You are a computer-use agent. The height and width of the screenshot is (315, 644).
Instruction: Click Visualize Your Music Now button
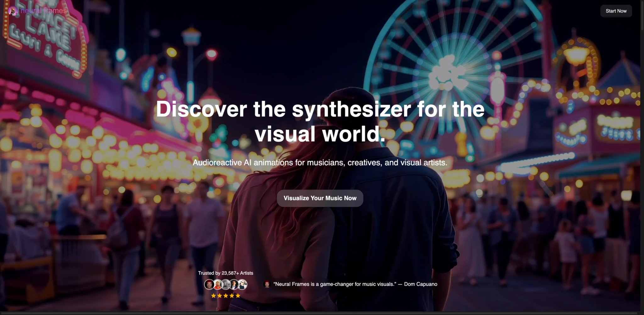[x=320, y=198]
